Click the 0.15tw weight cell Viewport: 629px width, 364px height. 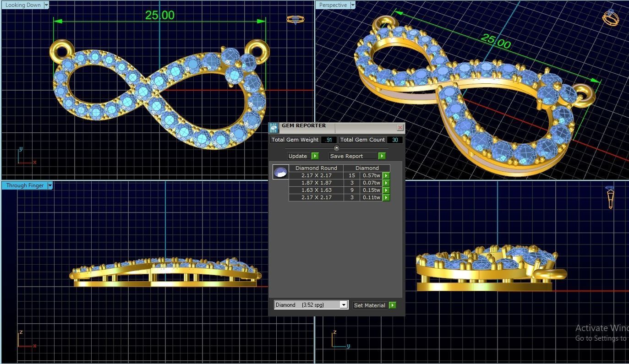tap(372, 190)
